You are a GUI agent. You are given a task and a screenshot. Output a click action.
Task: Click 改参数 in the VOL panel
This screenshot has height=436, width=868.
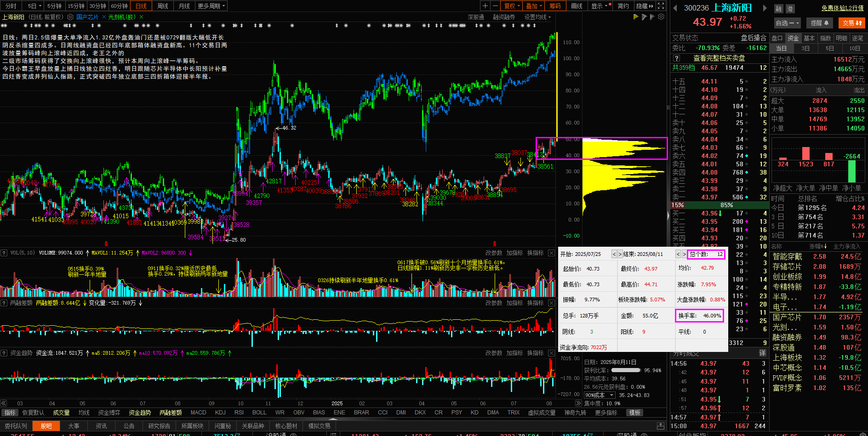494,253
